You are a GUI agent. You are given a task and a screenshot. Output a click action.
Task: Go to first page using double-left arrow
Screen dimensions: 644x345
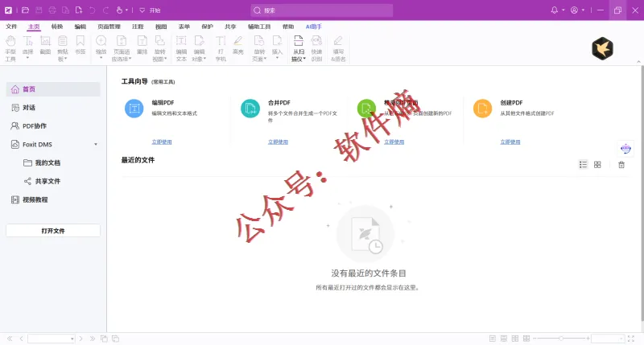click(10, 339)
